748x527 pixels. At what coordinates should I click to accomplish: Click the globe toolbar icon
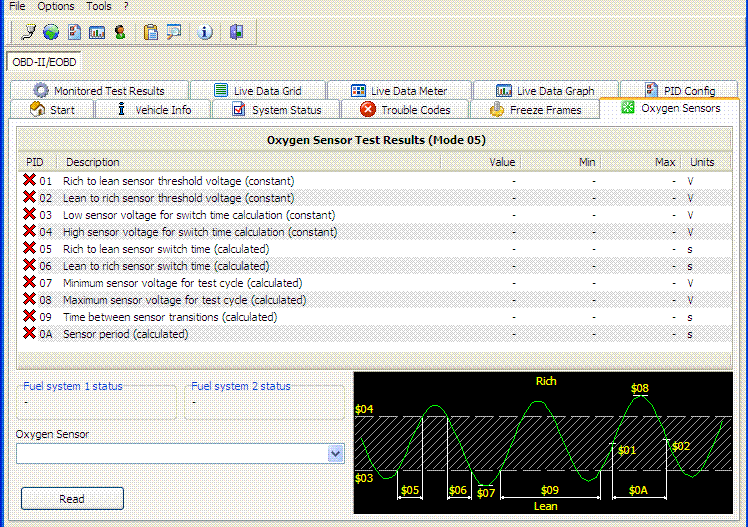pyautogui.click(x=51, y=32)
